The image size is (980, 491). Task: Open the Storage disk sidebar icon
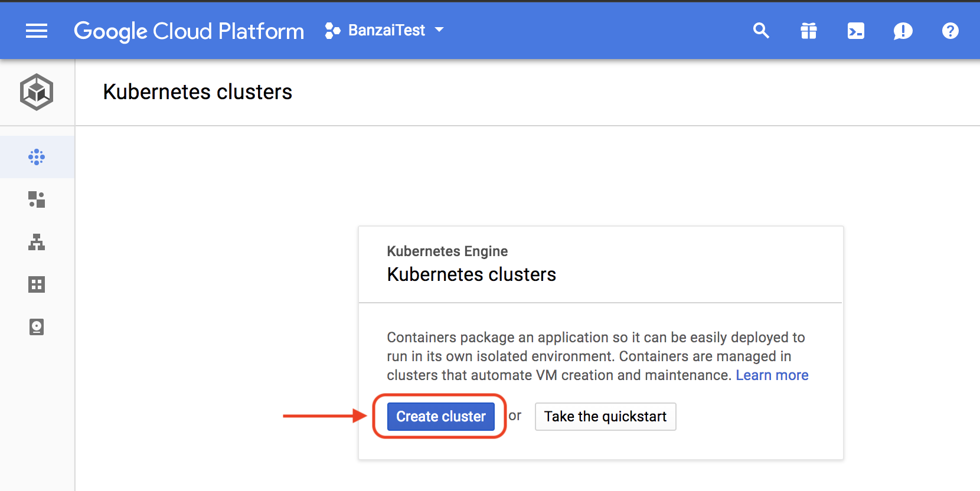(37, 327)
